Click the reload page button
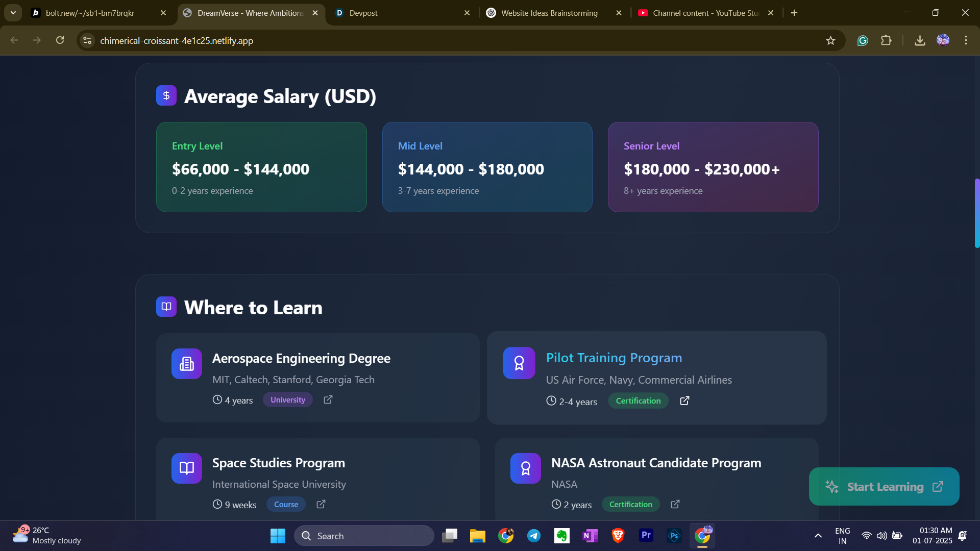 (x=60, y=40)
